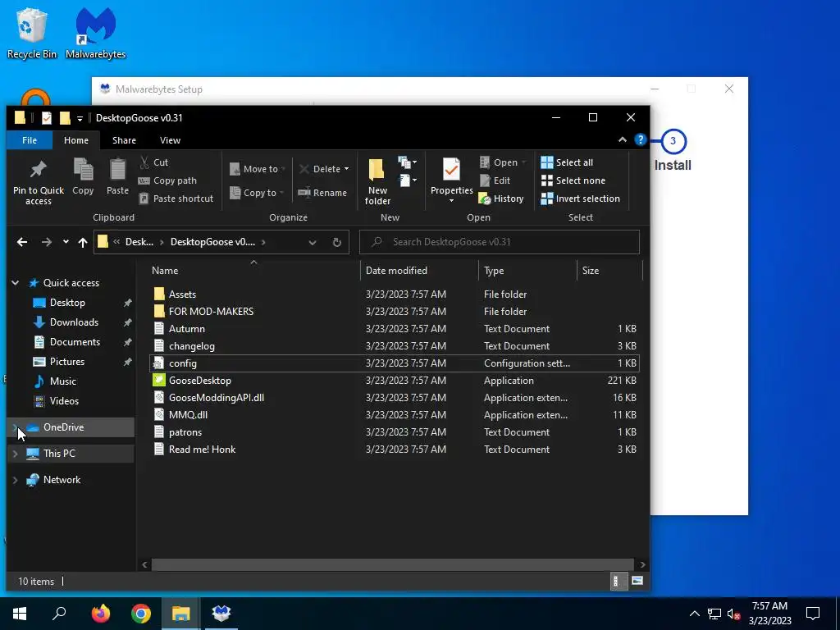Open the notification center icon
The image size is (840, 630).
813,614
